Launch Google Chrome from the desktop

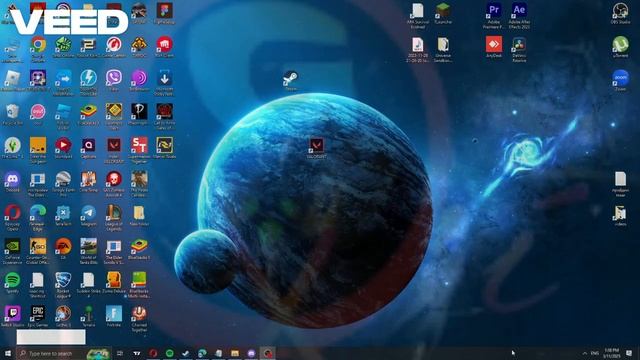pyautogui.click(x=38, y=44)
